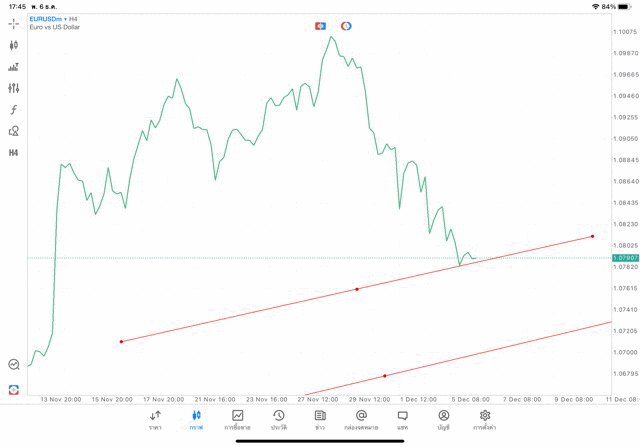Open the กล่องจดหมาย (Mailbox) tab
The height and width of the screenshot is (447, 640).
[361, 420]
